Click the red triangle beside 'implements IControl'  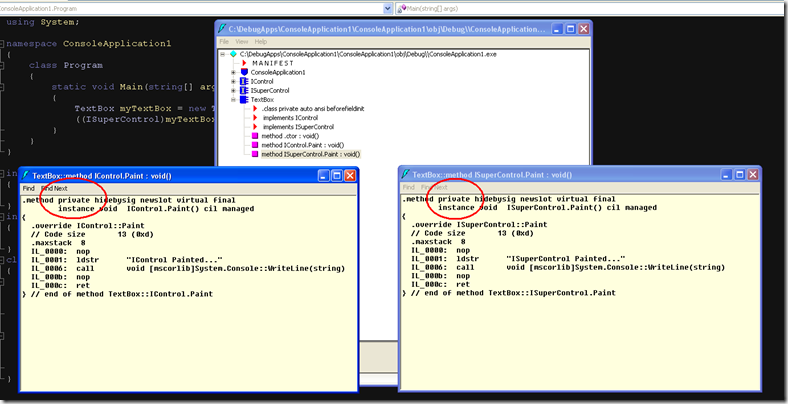tap(255, 118)
